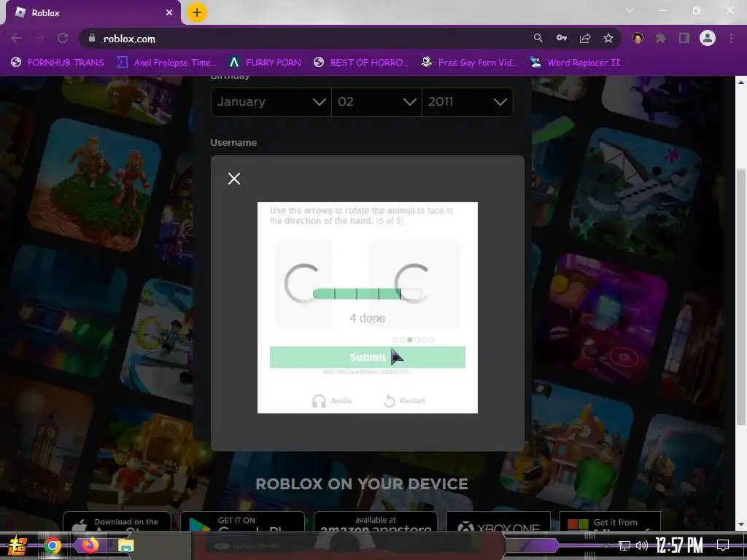Click the green captcha progress bar
The image size is (747, 560).
point(368,294)
